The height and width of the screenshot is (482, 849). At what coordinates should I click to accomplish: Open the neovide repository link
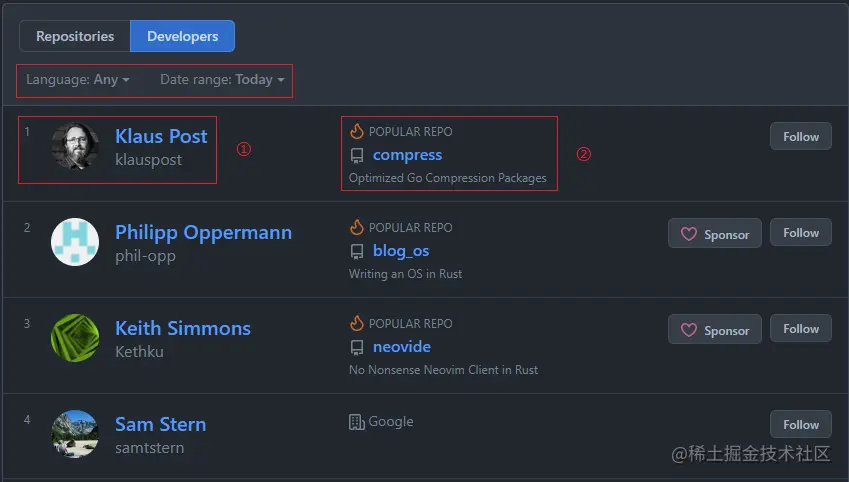click(402, 347)
